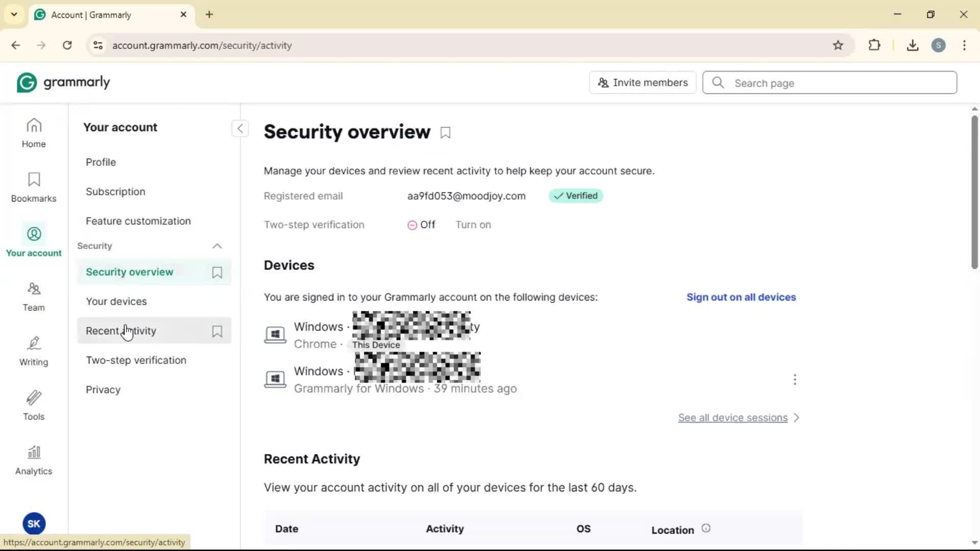Toggle bookmark on Recent activity sidebar item

coord(217,332)
